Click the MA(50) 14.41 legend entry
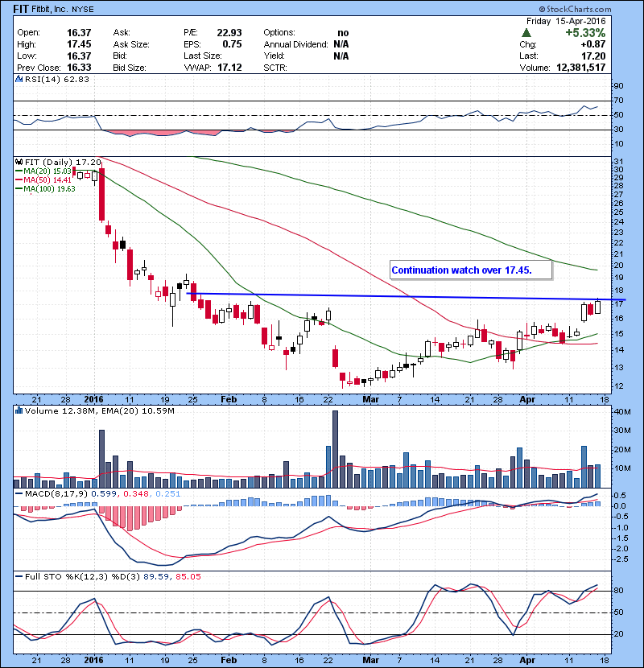Image resolution: width=644 pixels, height=668 pixels. (43, 179)
